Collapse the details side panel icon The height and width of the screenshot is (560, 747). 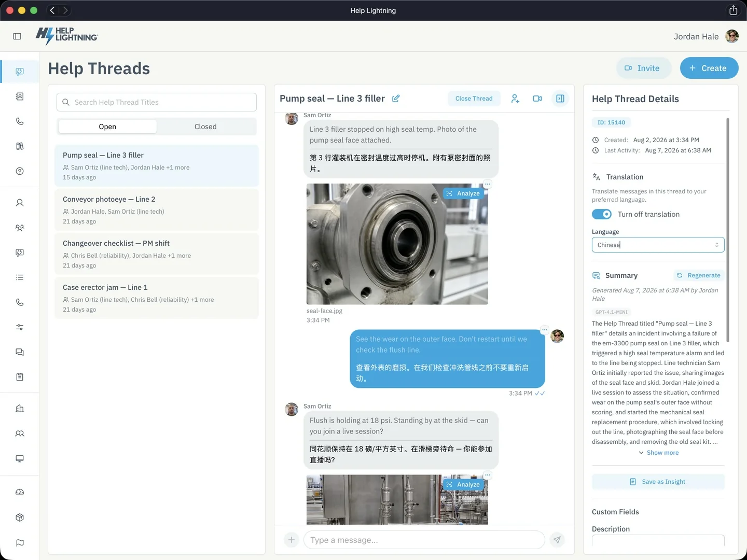coord(560,99)
